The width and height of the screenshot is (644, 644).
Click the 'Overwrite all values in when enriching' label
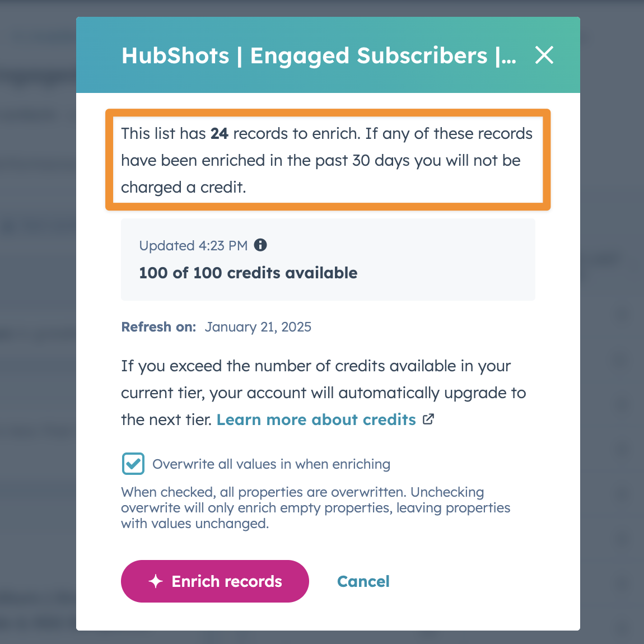click(x=271, y=464)
